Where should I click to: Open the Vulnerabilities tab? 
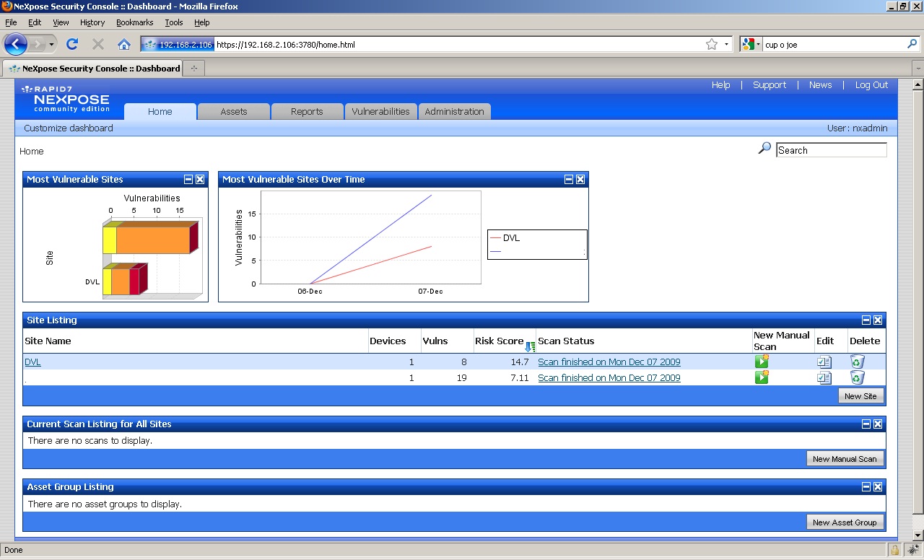[x=380, y=111]
